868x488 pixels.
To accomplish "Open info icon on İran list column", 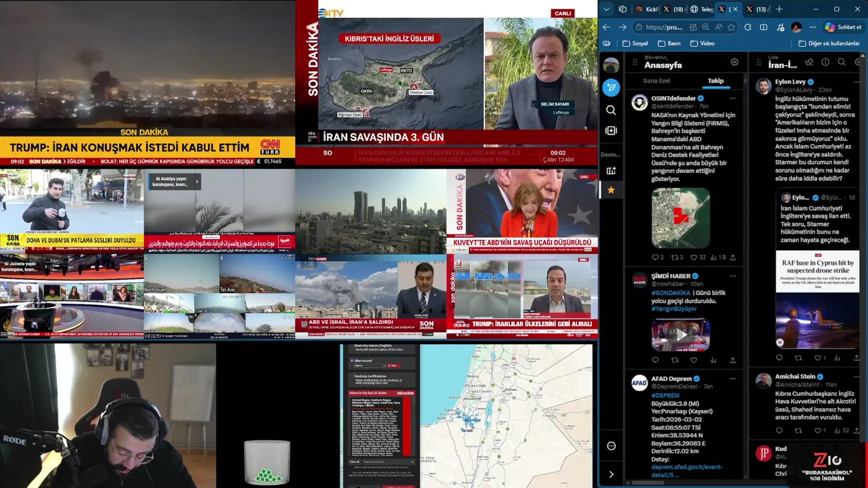I will pos(825,62).
